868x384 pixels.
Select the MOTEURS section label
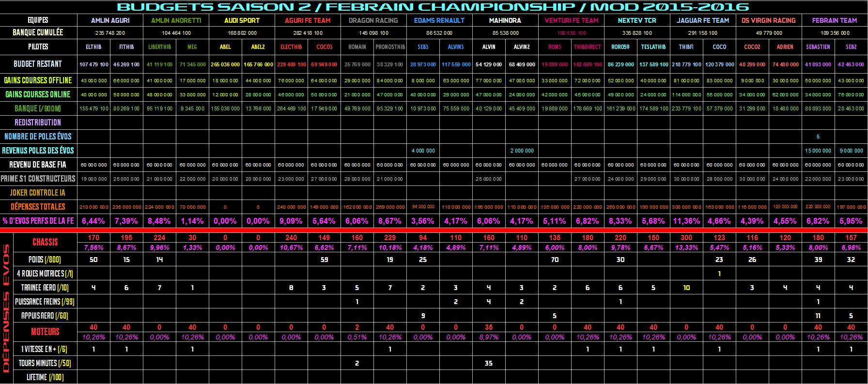(x=45, y=332)
